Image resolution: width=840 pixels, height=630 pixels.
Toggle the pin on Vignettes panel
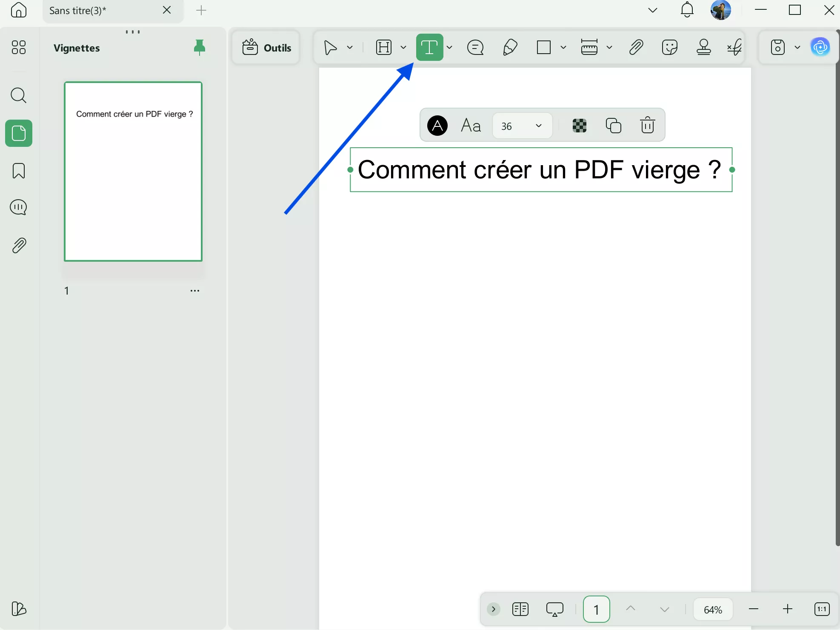coord(199,47)
